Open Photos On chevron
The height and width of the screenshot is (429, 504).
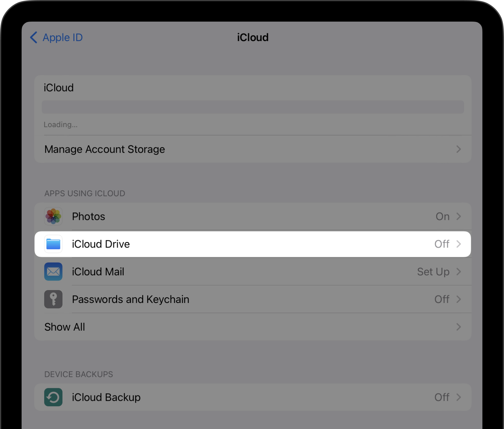point(458,216)
